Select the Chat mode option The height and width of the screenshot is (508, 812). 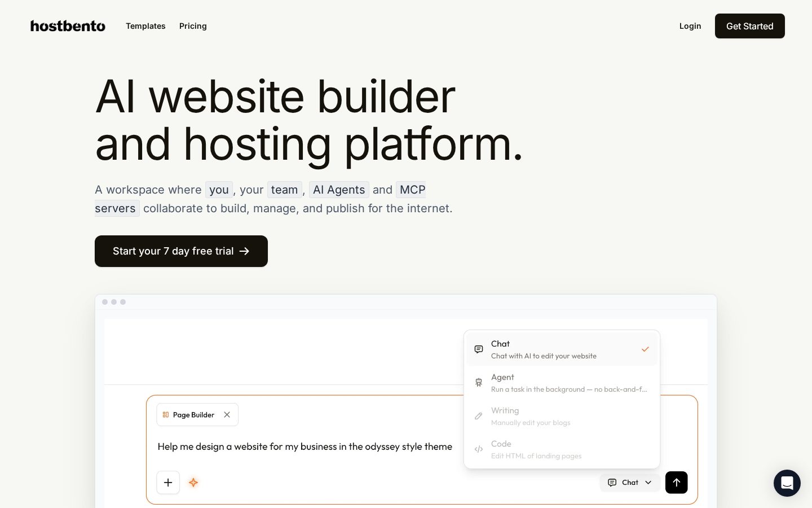(x=562, y=349)
